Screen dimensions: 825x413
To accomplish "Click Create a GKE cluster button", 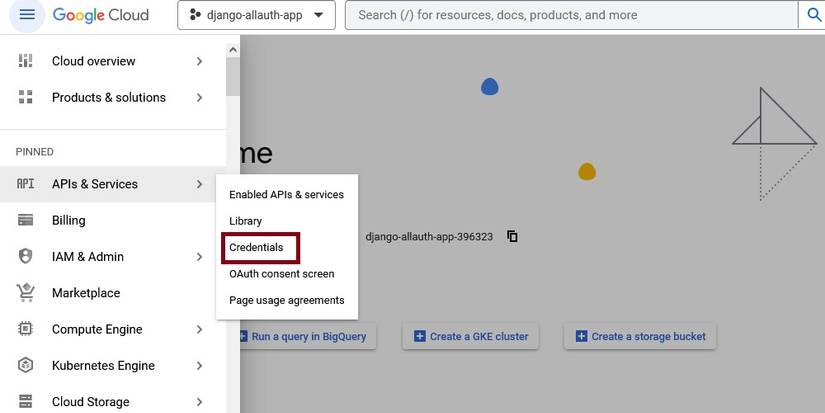I will [x=470, y=337].
